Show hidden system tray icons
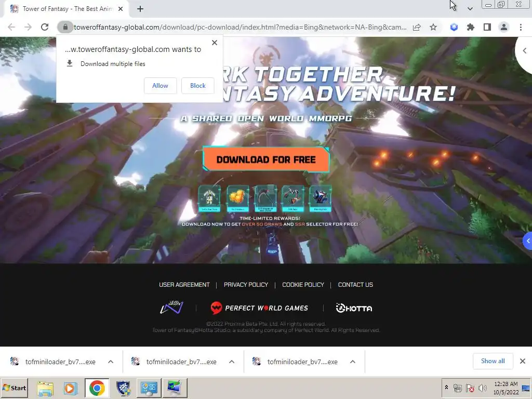This screenshot has width=532, height=399. (x=446, y=388)
